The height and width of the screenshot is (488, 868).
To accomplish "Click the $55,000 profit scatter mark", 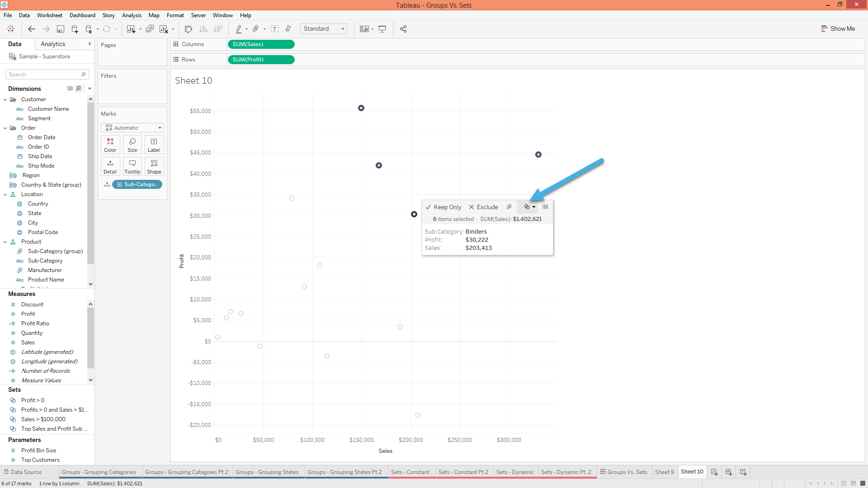I will point(361,108).
